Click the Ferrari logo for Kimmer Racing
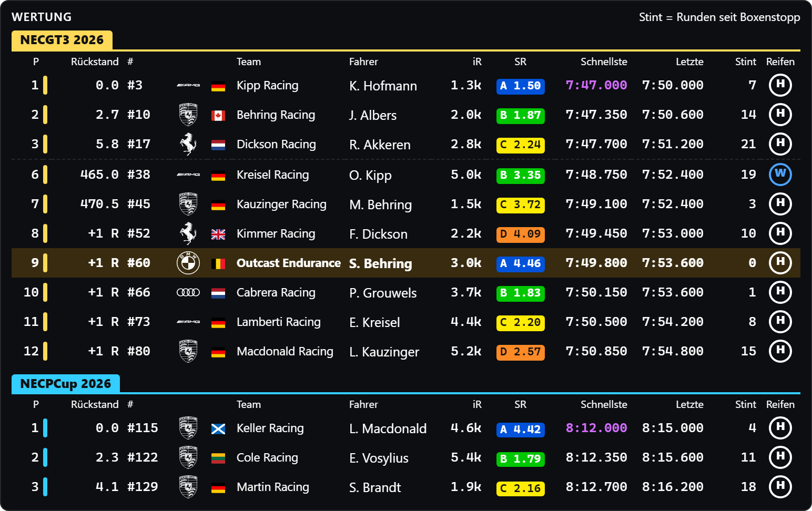Viewport: 812px width, 511px height. (188, 233)
